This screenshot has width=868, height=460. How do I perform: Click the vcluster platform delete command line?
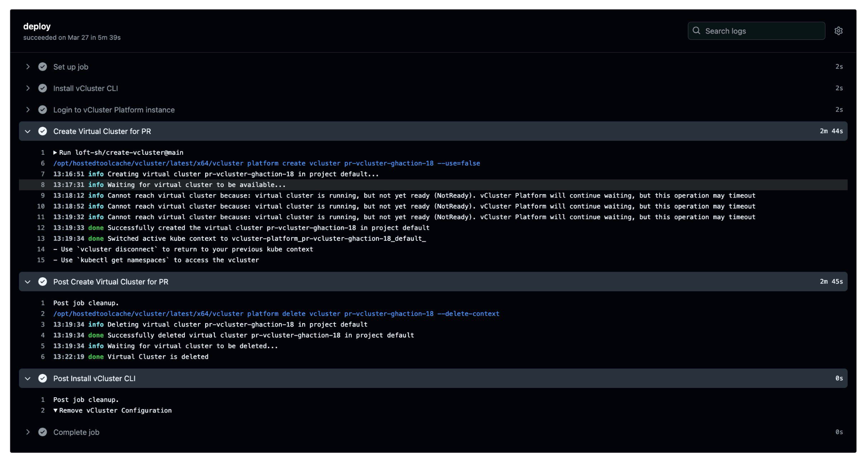click(276, 314)
